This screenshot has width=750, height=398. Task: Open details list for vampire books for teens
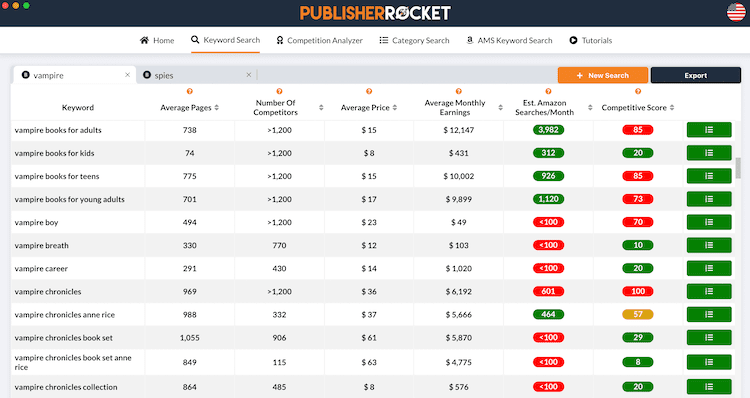click(709, 176)
